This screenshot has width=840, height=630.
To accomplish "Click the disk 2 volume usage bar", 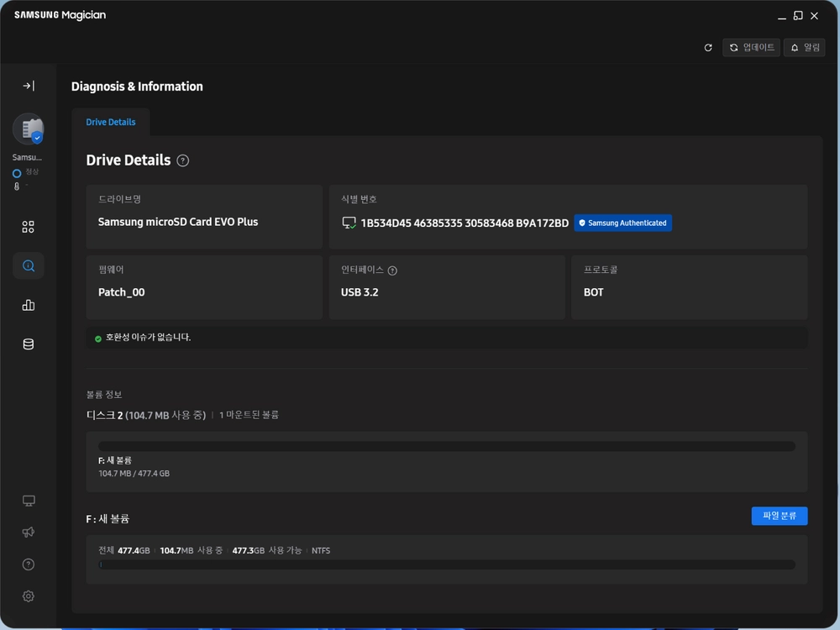I will tap(447, 446).
